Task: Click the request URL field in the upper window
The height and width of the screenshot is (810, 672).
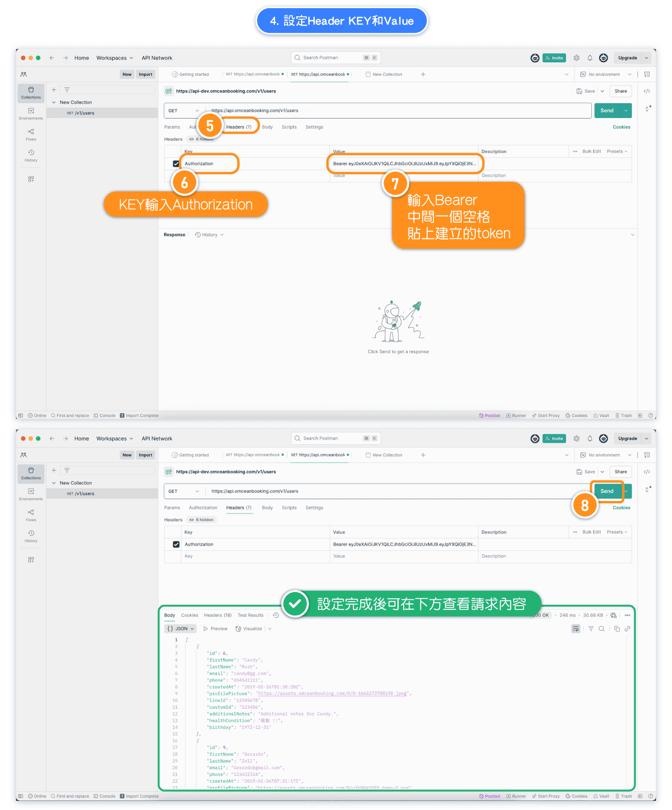Action: (398, 110)
